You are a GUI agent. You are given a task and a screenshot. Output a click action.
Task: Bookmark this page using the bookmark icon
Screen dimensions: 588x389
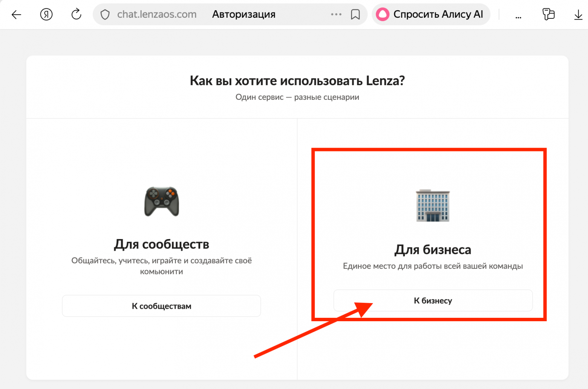click(x=355, y=15)
